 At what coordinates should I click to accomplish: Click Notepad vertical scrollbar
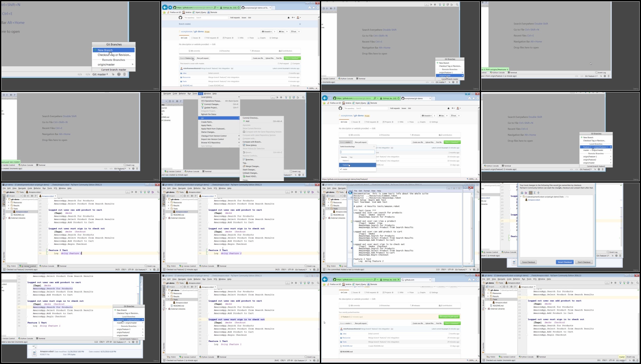pos(472,228)
